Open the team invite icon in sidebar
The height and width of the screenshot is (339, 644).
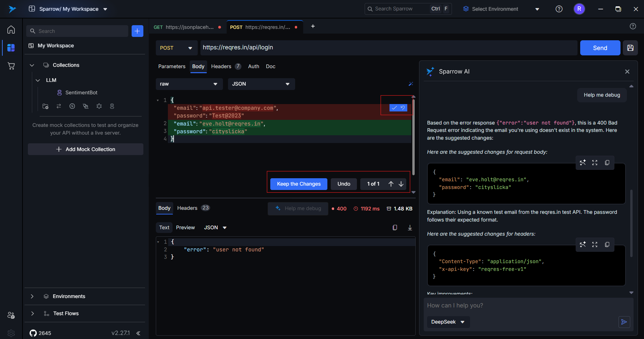tap(11, 315)
